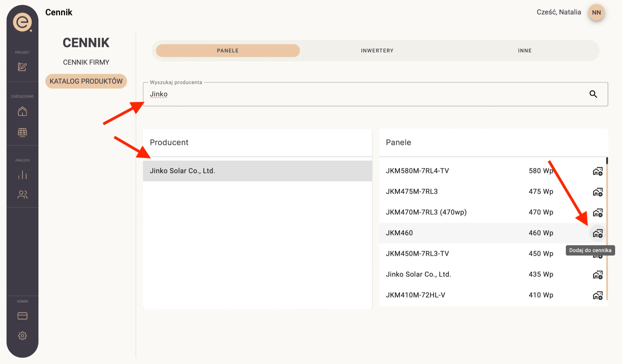622x364 pixels.
Task: Open the payment card icon under Admin
Action: pos(22,316)
